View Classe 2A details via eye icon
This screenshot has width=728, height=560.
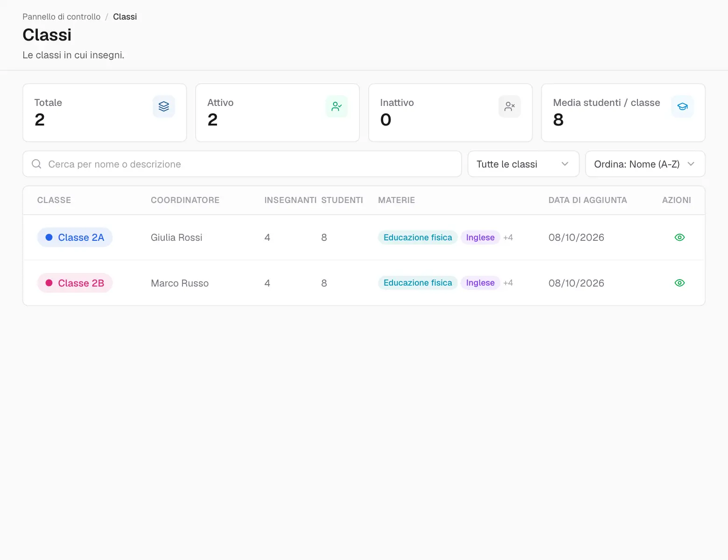(x=679, y=237)
